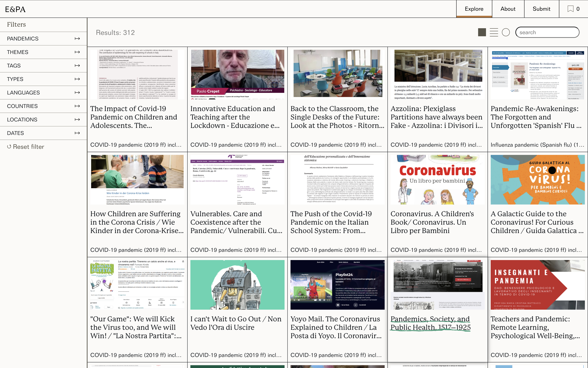The image size is (588, 368).
Task: Expand the Pandemics filter
Action: (x=44, y=39)
